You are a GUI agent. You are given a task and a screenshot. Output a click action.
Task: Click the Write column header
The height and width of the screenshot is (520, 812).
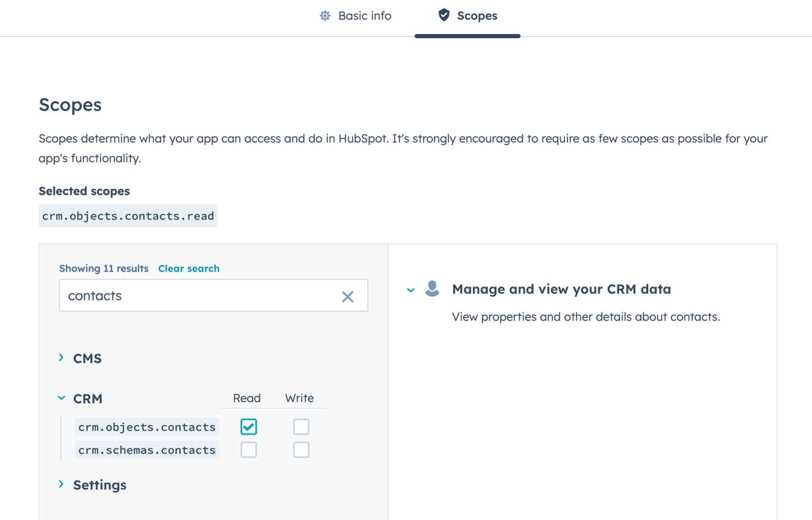pyautogui.click(x=299, y=398)
